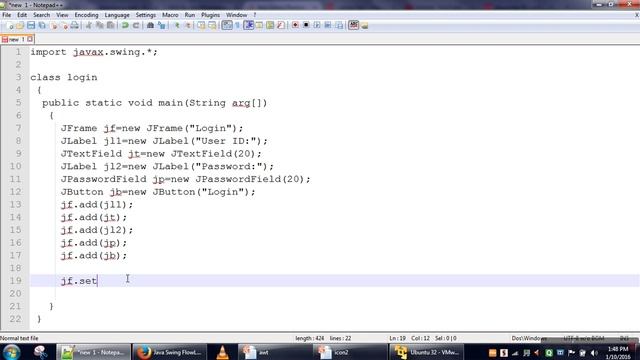Switch to 'Ubuntu 32 - VMw...' taskbar item
The image size is (640, 360).
pos(427,352)
